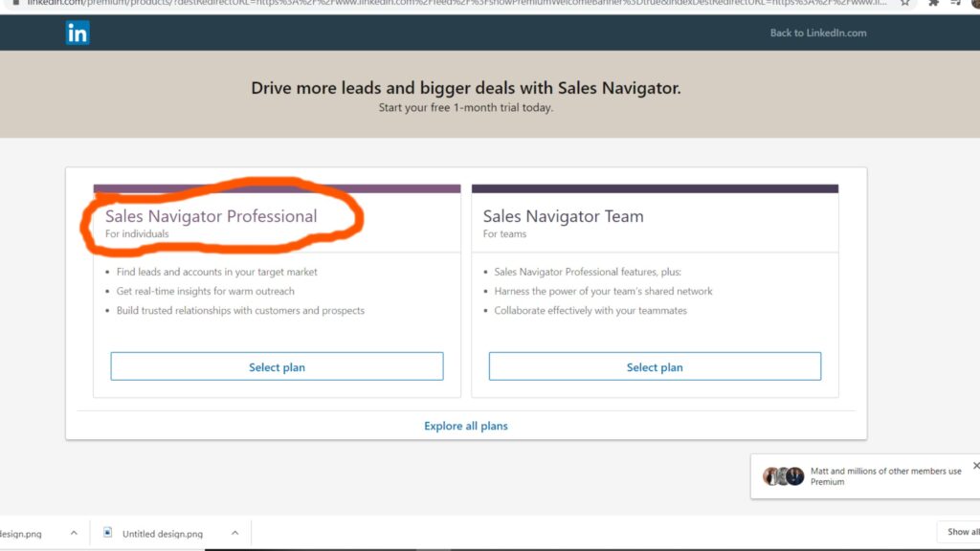Click the Sales Navigator Team heading
Viewport: 980px width, 551px height.
click(x=563, y=216)
